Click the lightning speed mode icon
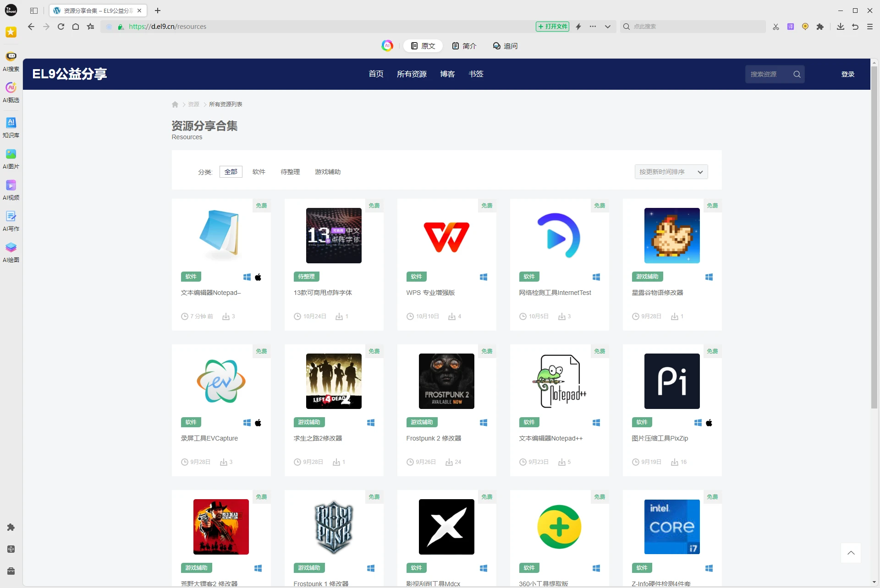This screenshot has width=880, height=588. (x=578, y=27)
